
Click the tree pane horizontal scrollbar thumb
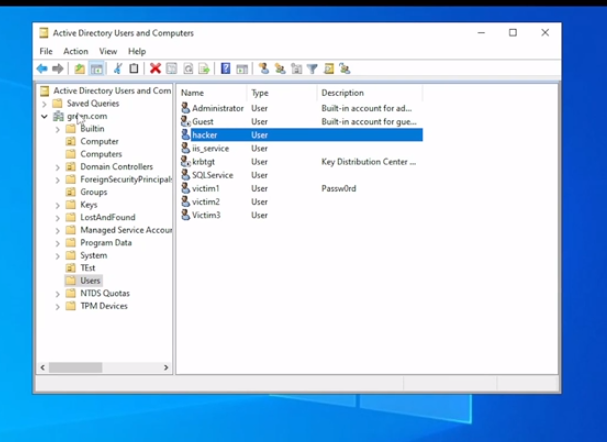(x=75, y=367)
